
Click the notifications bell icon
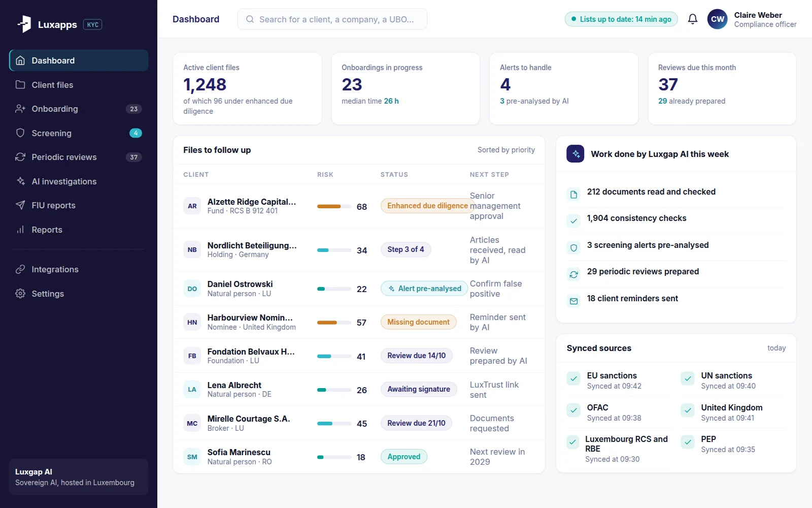(692, 19)
